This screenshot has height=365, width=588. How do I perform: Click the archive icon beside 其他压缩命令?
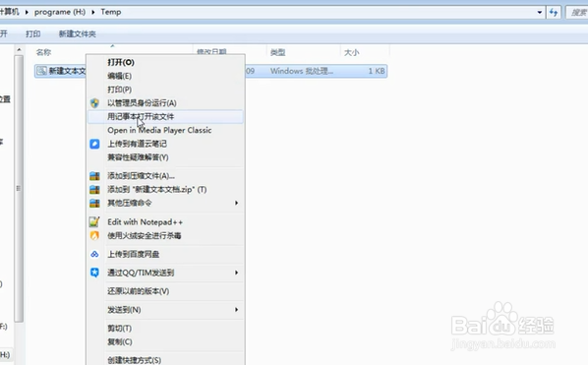[x=94, y=203]
